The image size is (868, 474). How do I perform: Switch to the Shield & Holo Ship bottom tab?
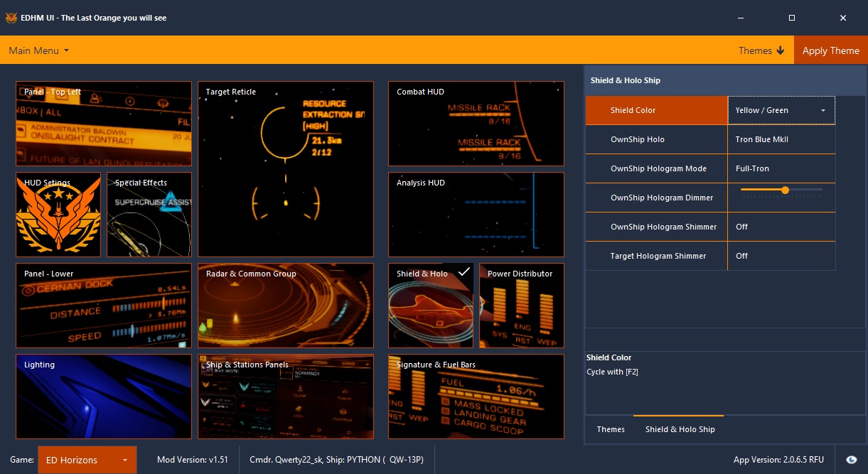(x=680, y=429)
